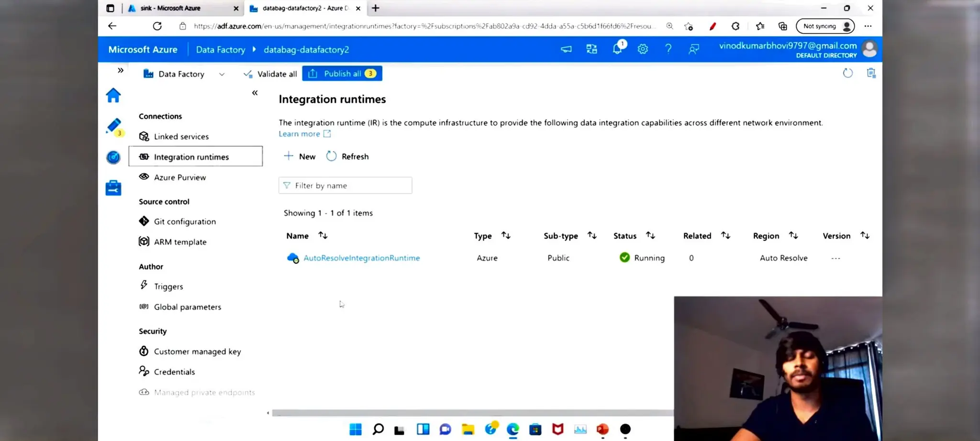980x441 pixels.
Task: Open browser favorites star icon
Action: [x=760, y=26]
